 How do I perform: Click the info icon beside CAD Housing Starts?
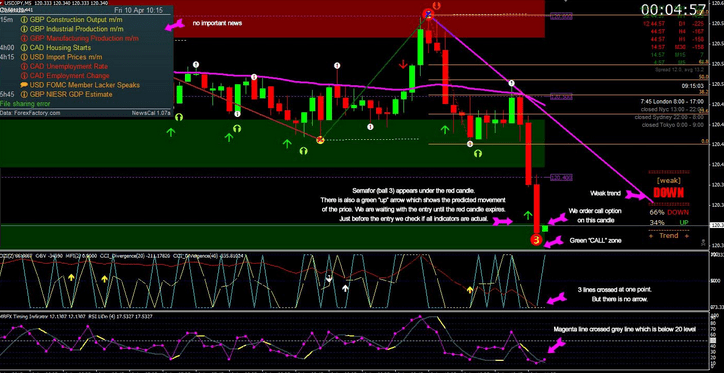24,48
